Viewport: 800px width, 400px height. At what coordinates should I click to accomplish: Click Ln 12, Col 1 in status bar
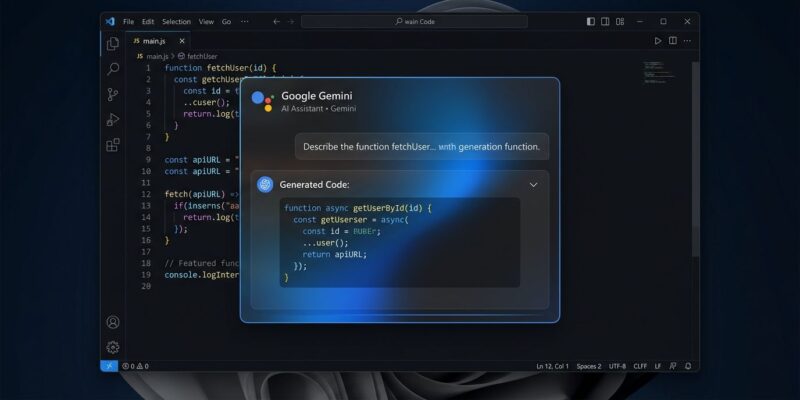(553, 366)
